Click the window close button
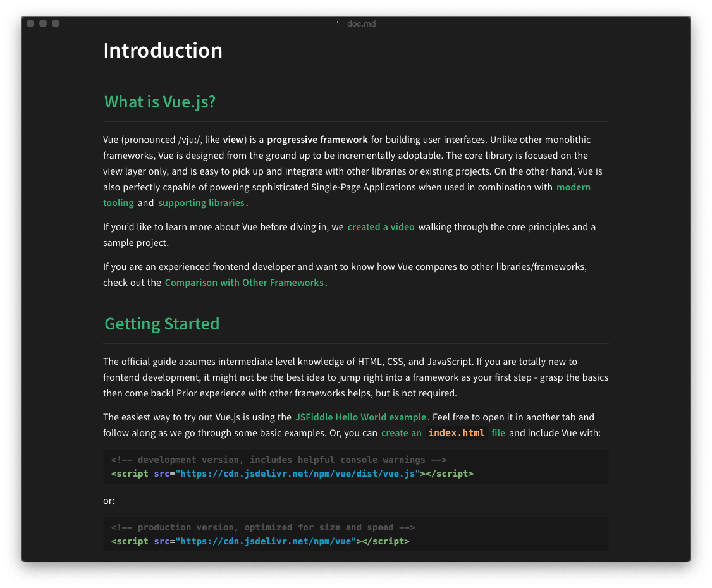Viewport: 712px width, 588px height. click(30, 23)
